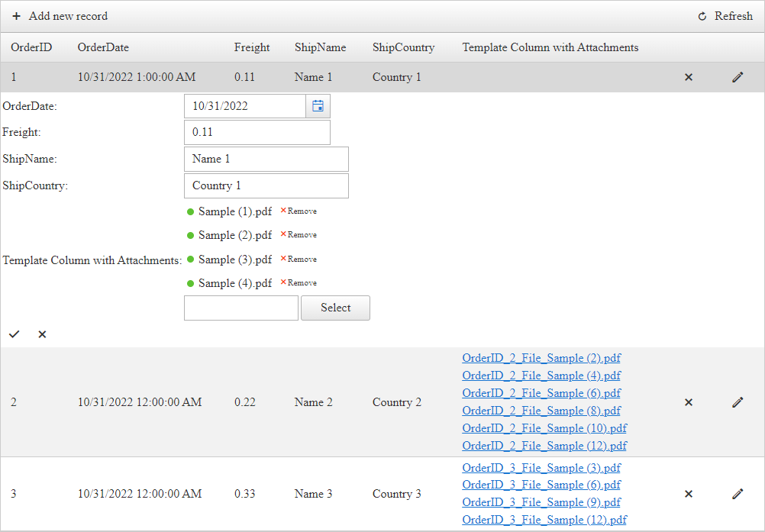Click Sample (4).pdf file name
765x532 pixels.
tap(235, 283)
